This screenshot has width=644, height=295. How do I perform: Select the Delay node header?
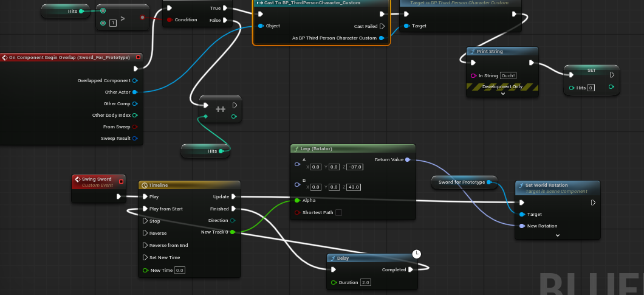372,258
